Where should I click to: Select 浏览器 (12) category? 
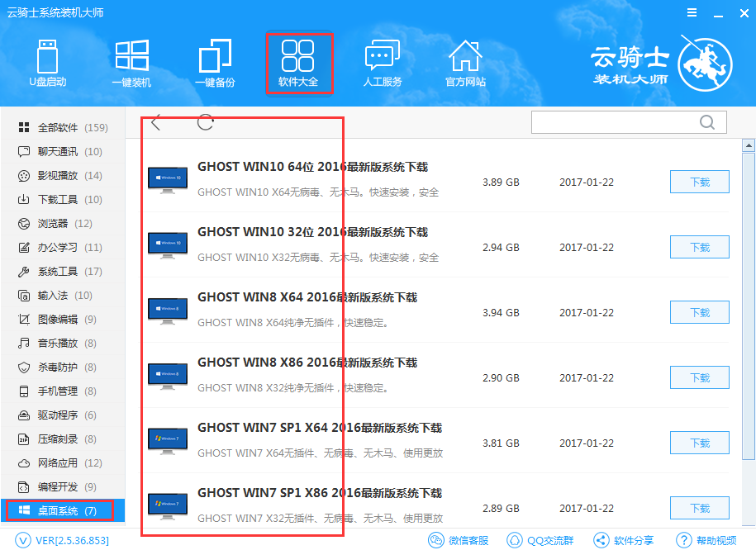point(63,223)
